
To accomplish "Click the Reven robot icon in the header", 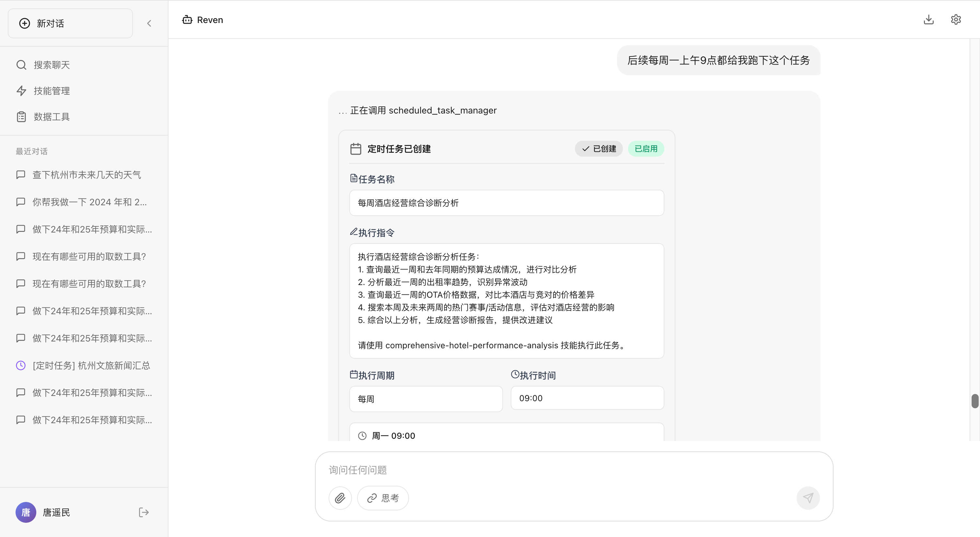I will (187, 19).
